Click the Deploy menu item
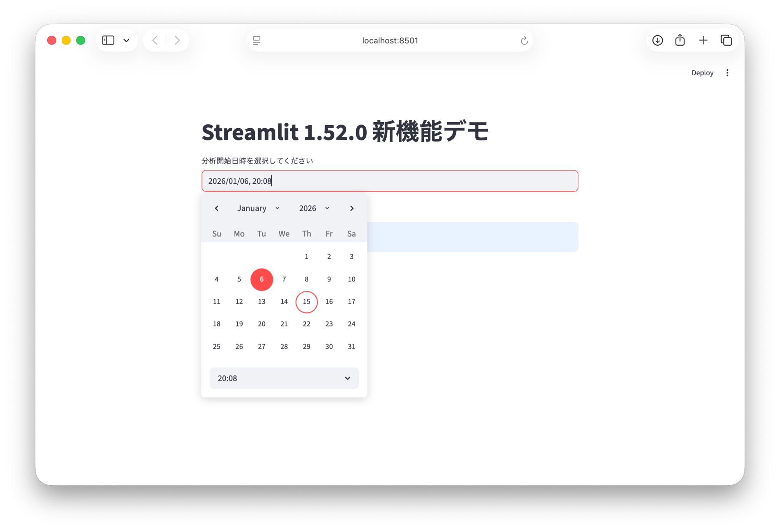 (x=702, y=73)
